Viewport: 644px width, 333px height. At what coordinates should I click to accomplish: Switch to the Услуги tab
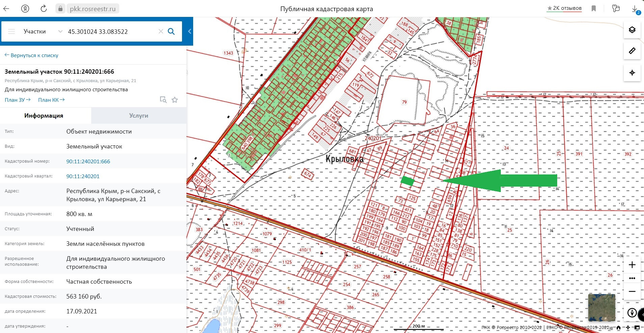click(x=138, y=116)
